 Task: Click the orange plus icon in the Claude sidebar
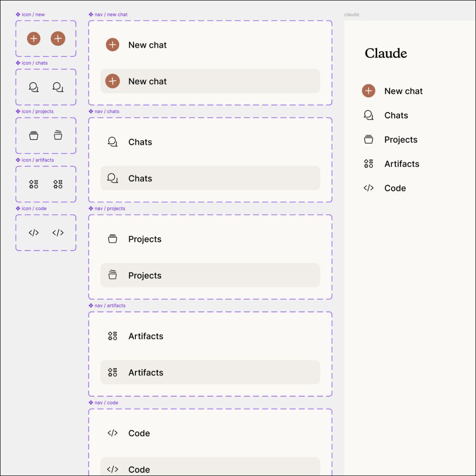369,91
